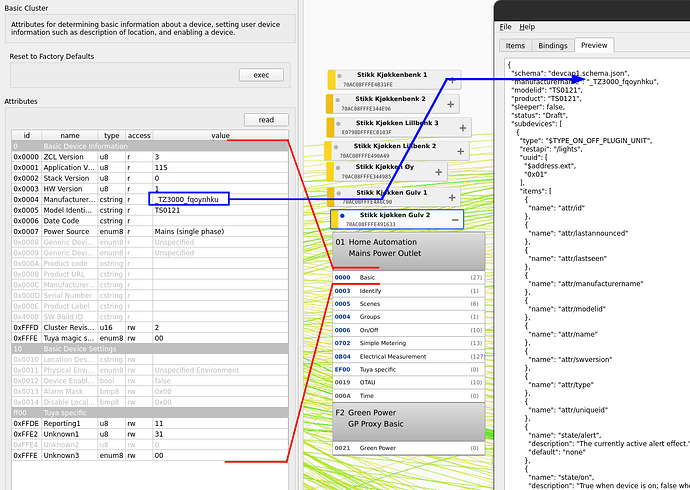690x490 pixels.
Task: Select the 0xFFDE Reporting1 row
Action: coord(150,423)
